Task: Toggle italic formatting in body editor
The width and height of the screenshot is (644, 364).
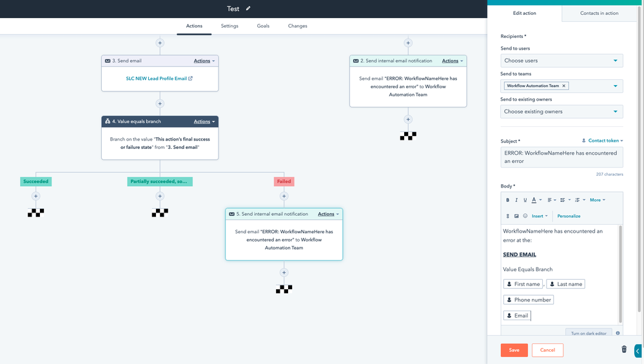Action: tap(516, 200)
